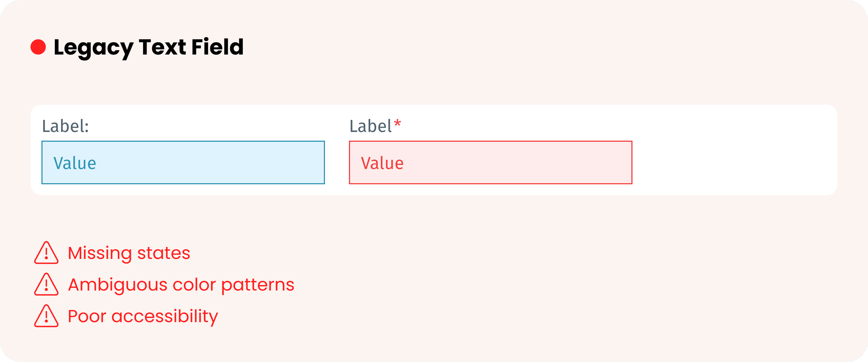
Task: Select the Legacy Text Field heading
Action: [149, 47]
